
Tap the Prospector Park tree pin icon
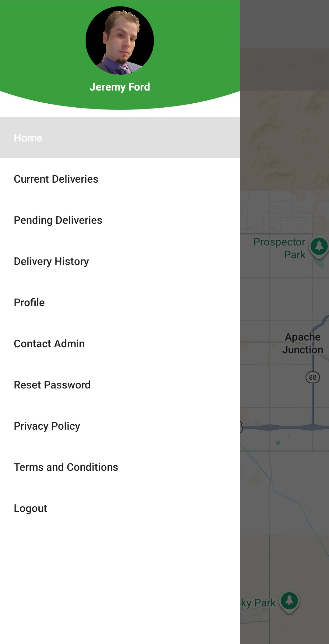[319, 245]
